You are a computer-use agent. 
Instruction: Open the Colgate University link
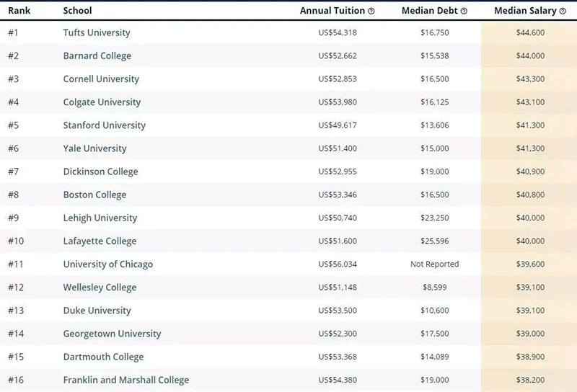point(102,102)
